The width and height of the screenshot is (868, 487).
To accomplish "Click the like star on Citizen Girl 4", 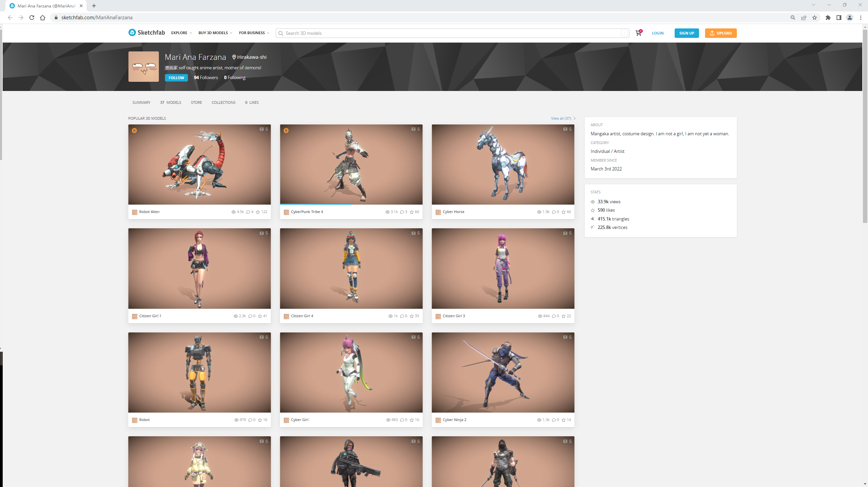I will [x=412, y=316].
